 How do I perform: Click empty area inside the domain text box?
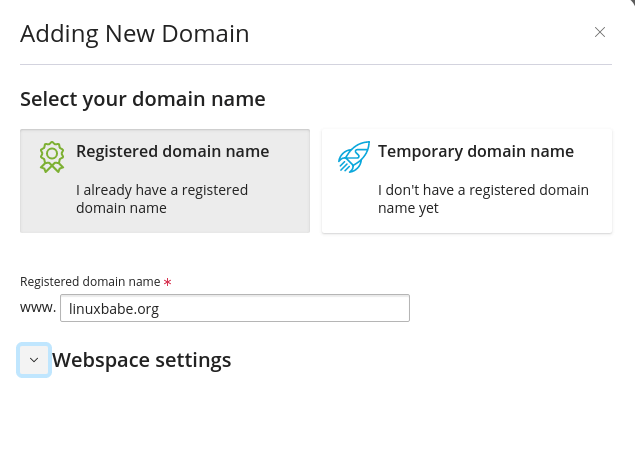point(300,308)
